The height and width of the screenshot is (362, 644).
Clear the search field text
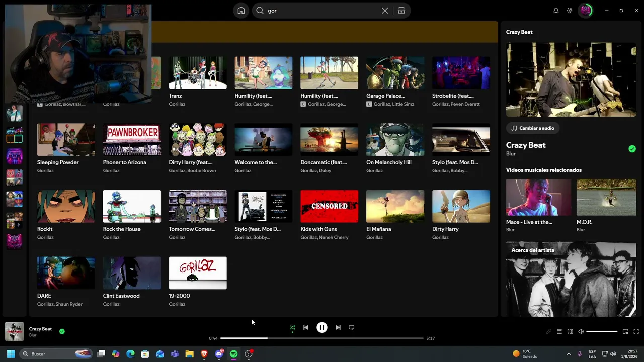point(385,11)
